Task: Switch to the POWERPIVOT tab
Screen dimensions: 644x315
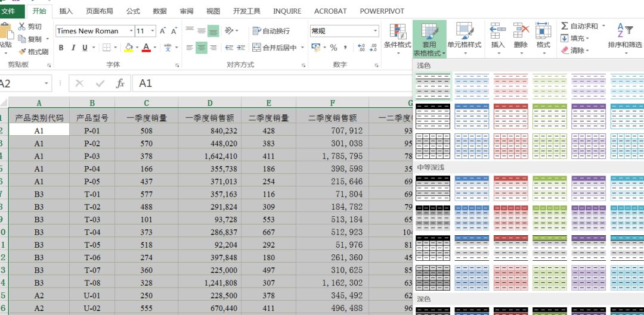Action: click(382, 11)
